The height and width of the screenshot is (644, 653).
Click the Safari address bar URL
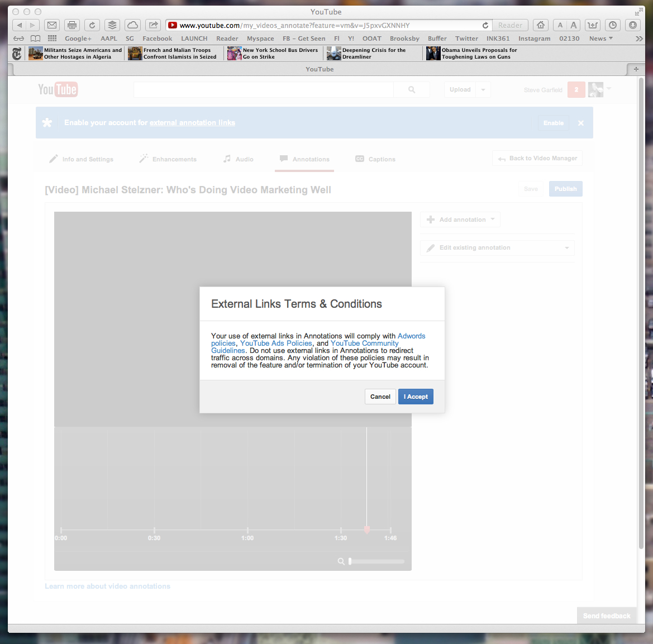click(294, 25)
